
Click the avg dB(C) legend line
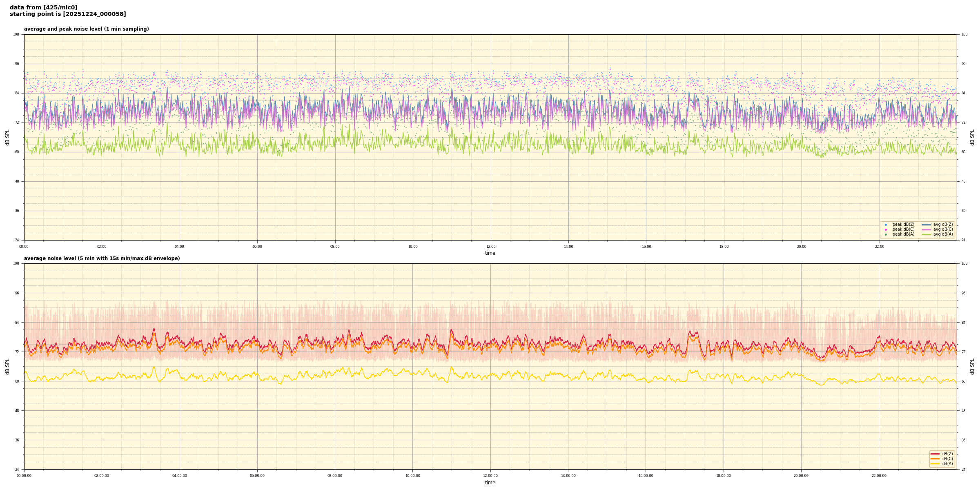pyautogui.click(x=927, y=229)
